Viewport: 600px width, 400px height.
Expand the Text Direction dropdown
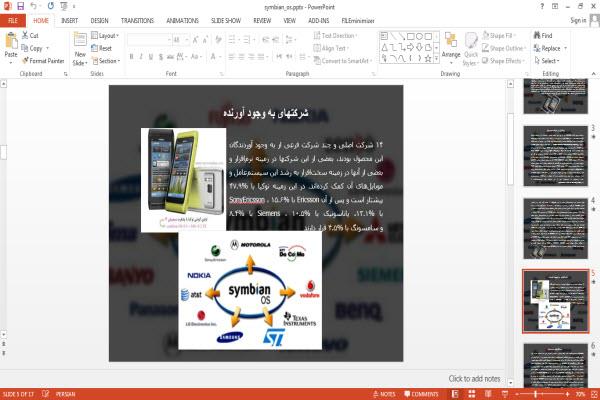[336, 36]
